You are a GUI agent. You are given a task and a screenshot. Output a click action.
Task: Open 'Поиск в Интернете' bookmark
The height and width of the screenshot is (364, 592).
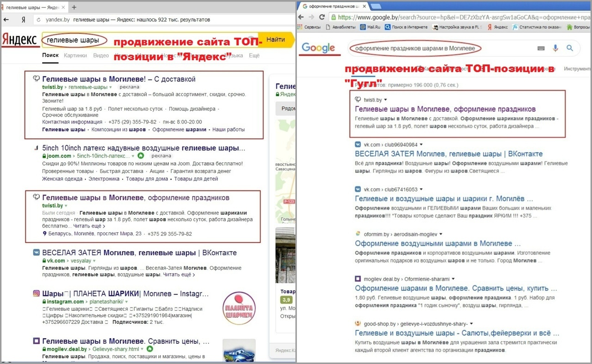point(406,27)
